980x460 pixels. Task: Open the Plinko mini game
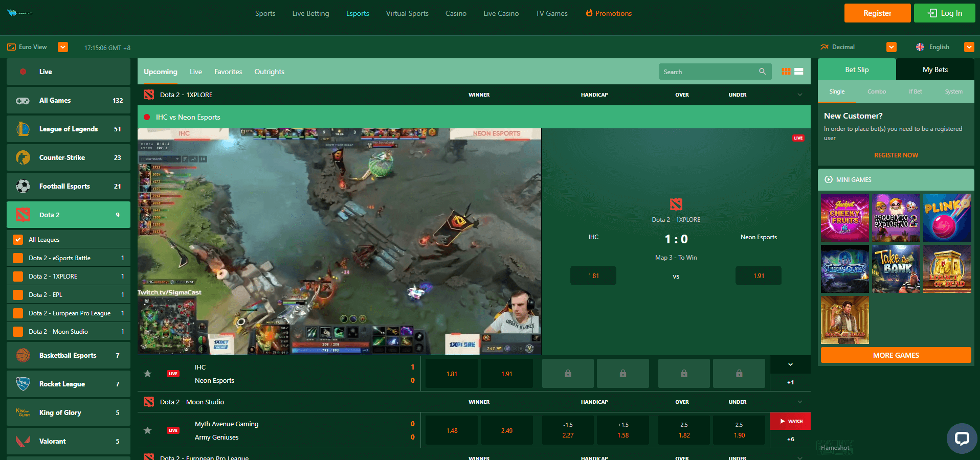947,217
